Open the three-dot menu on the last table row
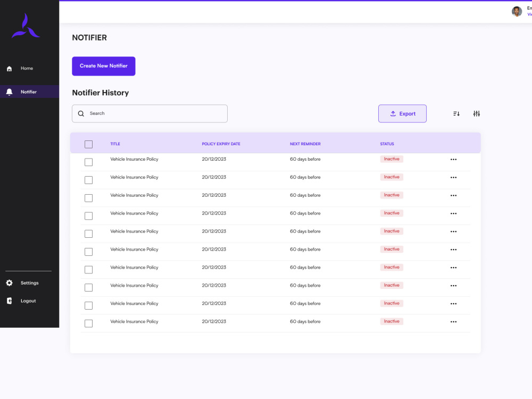This screenshot has height=399, width=532. pos(453,322)
